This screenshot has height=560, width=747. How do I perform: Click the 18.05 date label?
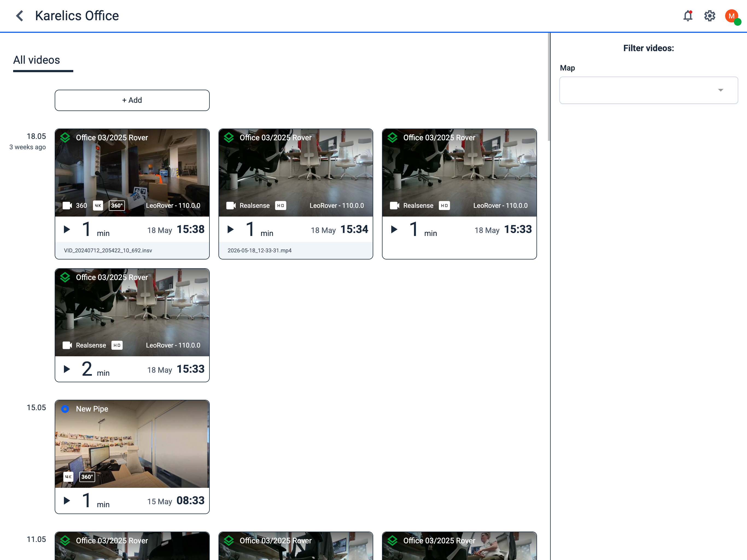pos(36,136)
